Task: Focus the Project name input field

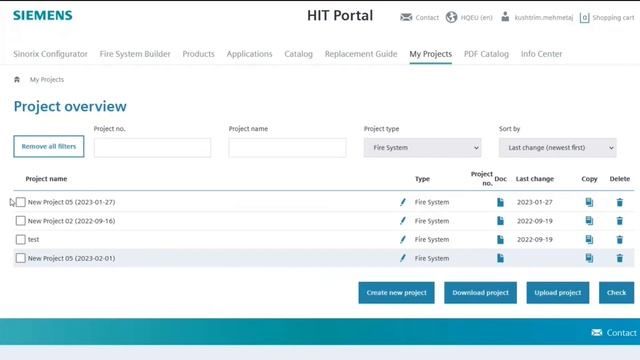Action: point(287,148)
